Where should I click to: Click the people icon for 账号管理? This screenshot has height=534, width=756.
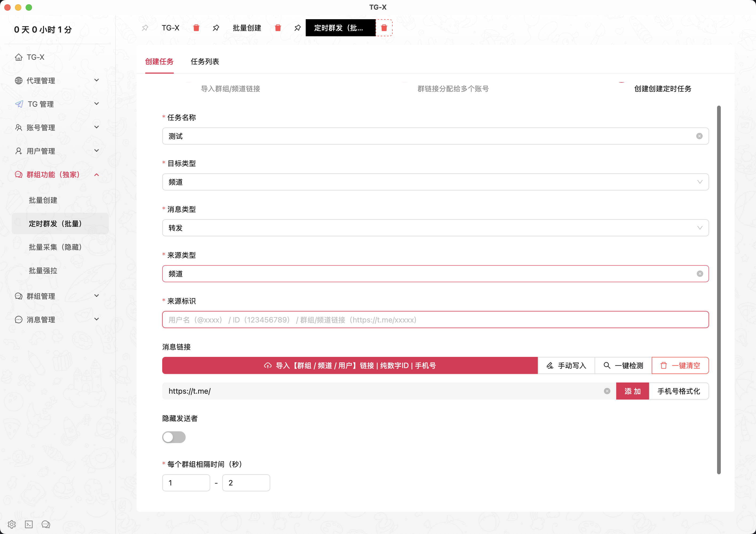[19, 128]
